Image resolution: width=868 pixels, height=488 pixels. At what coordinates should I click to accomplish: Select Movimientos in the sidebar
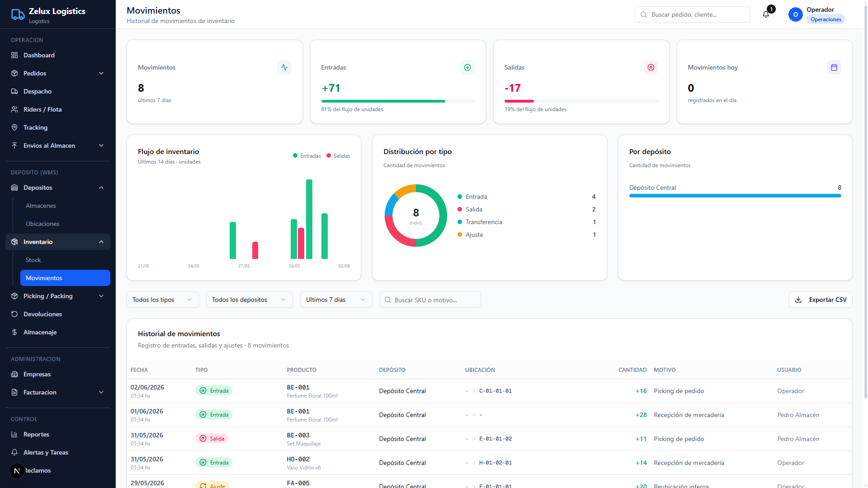65,278
